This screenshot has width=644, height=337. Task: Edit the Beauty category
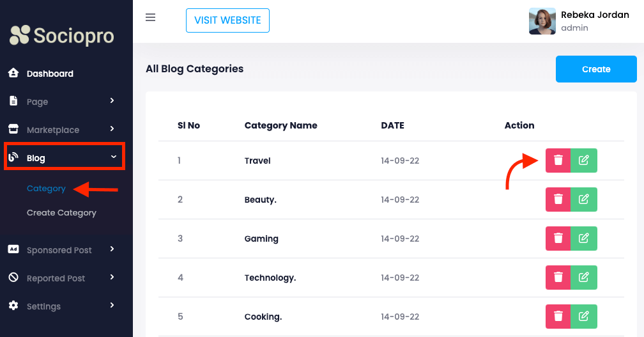[x=584, y=200]
